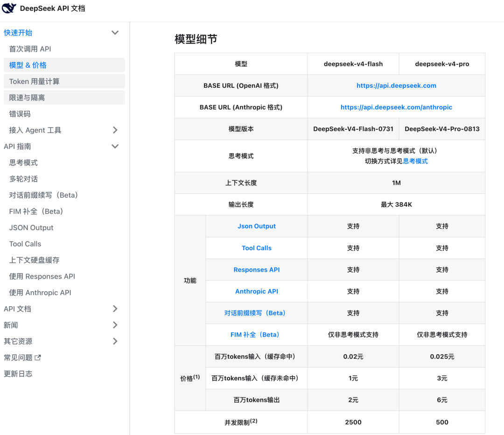Image resolution: width=504 pixels, height=435 pixels.
Task: Click the 3元 cache-miss price cell
Action: [x=442, y=378]
